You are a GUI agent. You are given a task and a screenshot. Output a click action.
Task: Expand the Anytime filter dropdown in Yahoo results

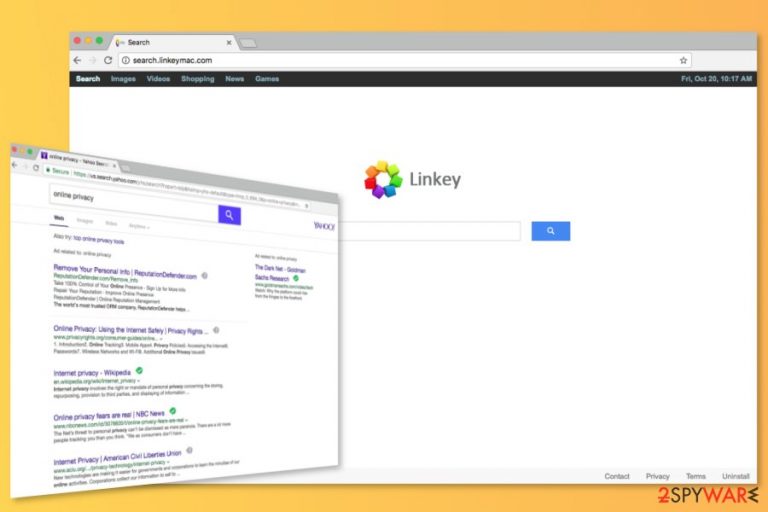[x=139, y=226]
